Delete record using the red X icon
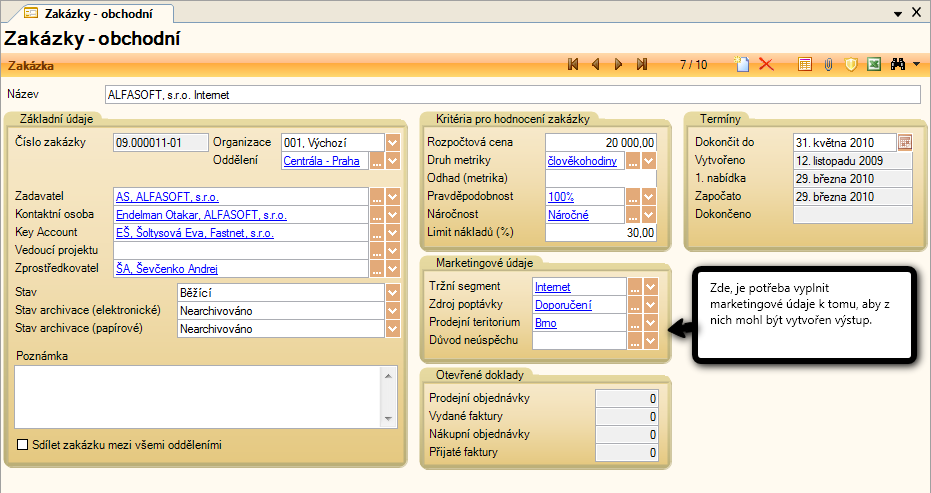The width and height of the screenshot is (931, 493). pyautogui.click(x=767, y=65)
